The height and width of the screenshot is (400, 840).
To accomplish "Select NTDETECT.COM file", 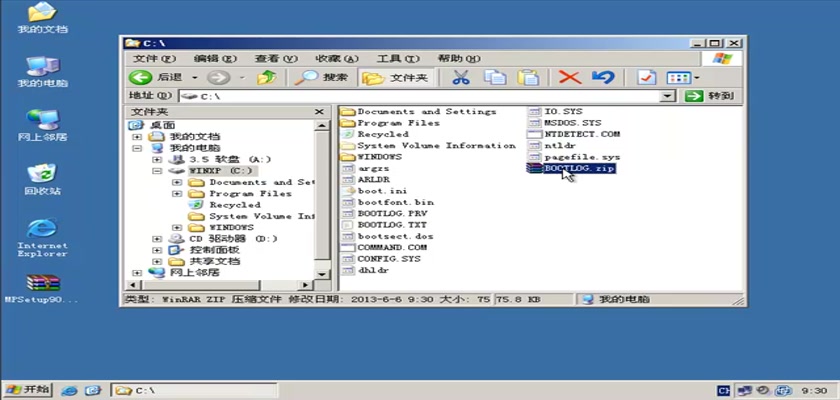I will (582, 134).
